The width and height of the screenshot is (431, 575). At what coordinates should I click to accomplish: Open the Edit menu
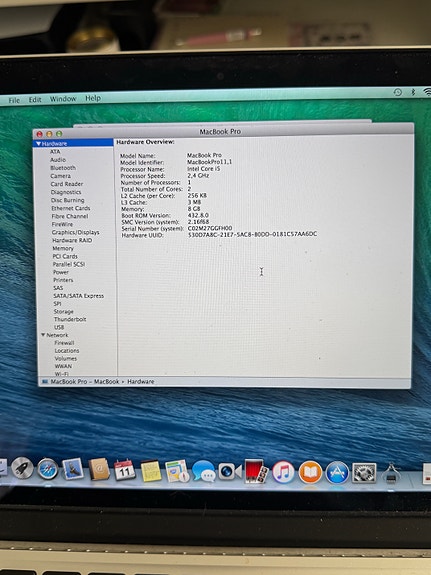[x=35, y=99]
